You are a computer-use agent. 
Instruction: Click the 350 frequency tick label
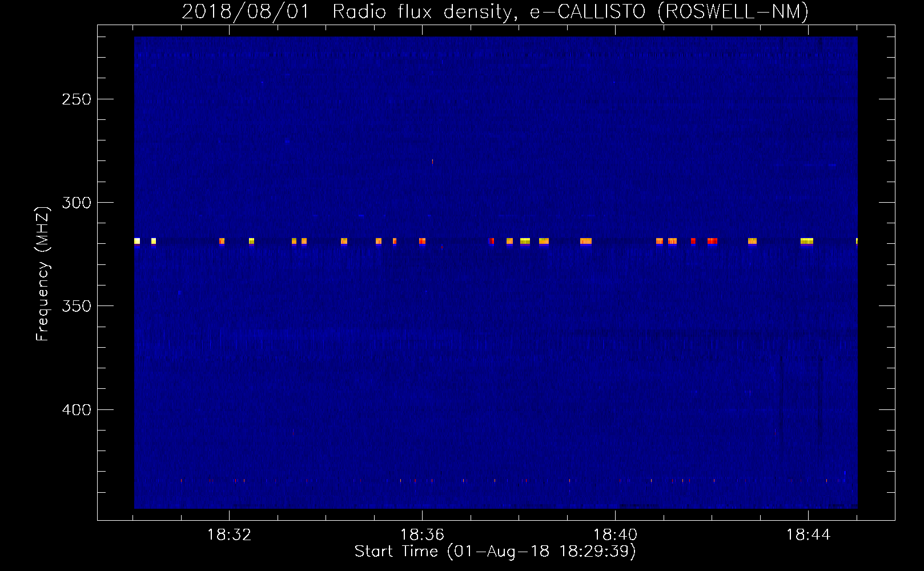click(77, 306)
